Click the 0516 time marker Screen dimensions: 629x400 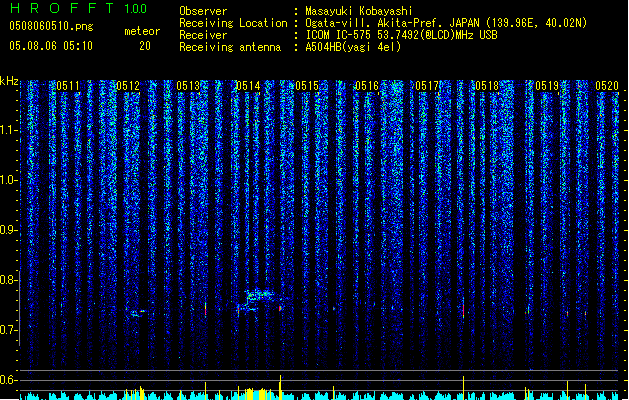pyautogui.click(x=367, y=86)
